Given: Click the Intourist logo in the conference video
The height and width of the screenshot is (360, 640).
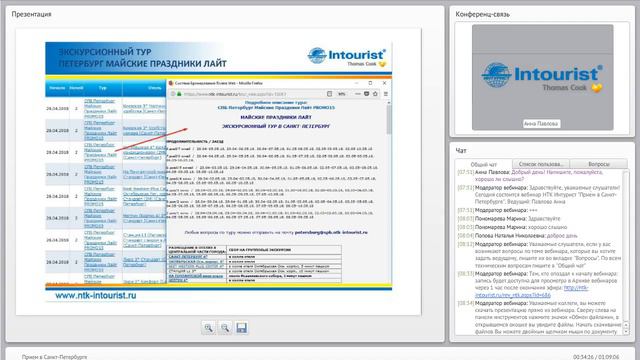Looking at the screenshot, I should (542, 78).
